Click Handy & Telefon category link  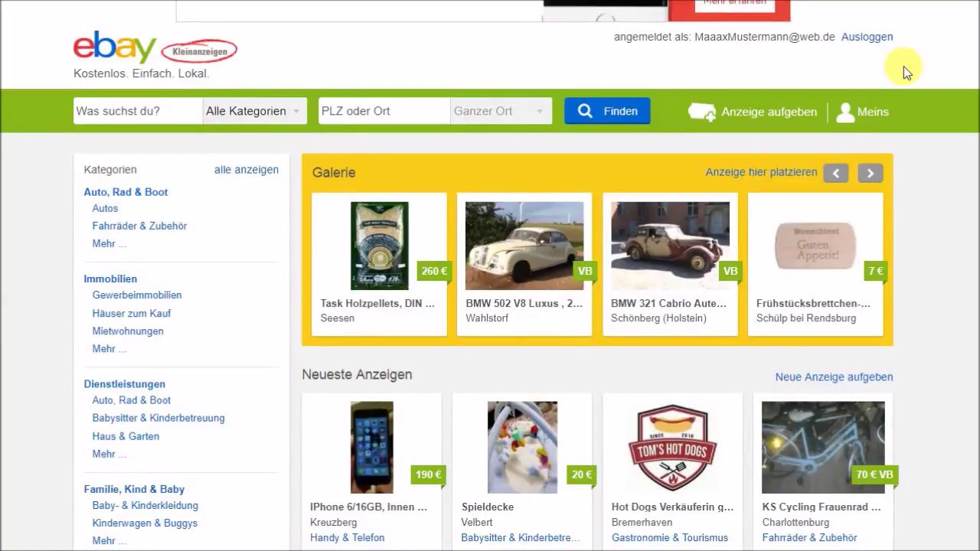pyautogui.click(x=348, y=537)
